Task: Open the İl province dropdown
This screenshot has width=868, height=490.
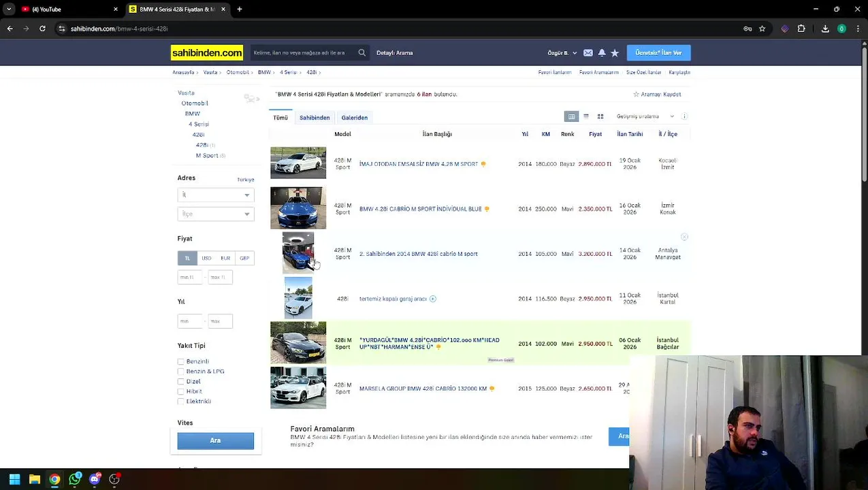Action: pos(216,195)
